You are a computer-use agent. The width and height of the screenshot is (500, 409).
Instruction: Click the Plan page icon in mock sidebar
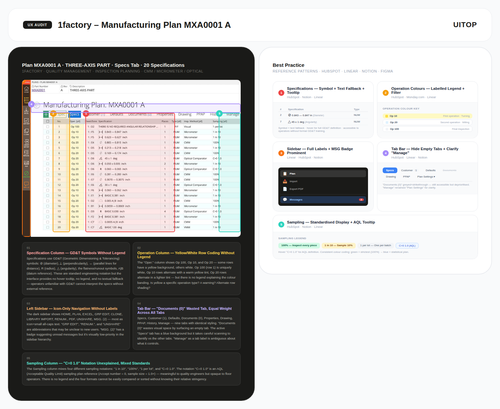click(285, 174)
